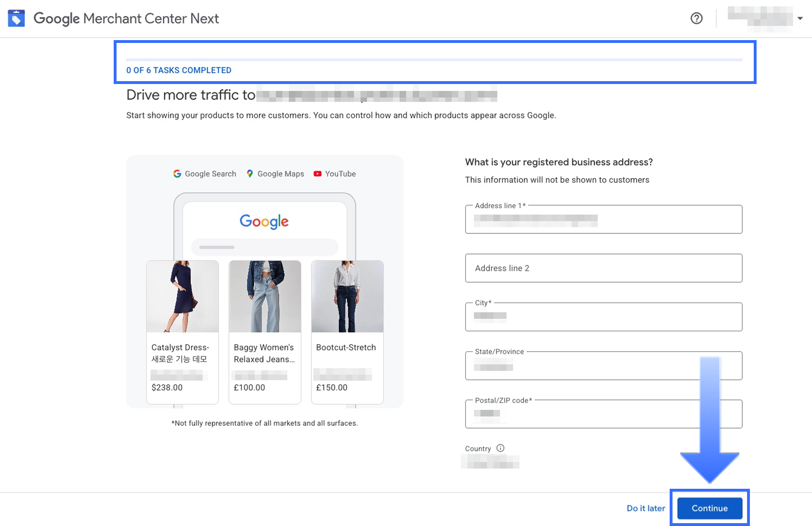Click the mock search bar in phone

pyautogui.click(x=265, y=247)
